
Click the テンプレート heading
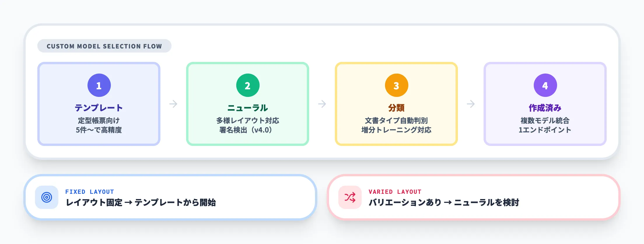[x=99, y=108]
